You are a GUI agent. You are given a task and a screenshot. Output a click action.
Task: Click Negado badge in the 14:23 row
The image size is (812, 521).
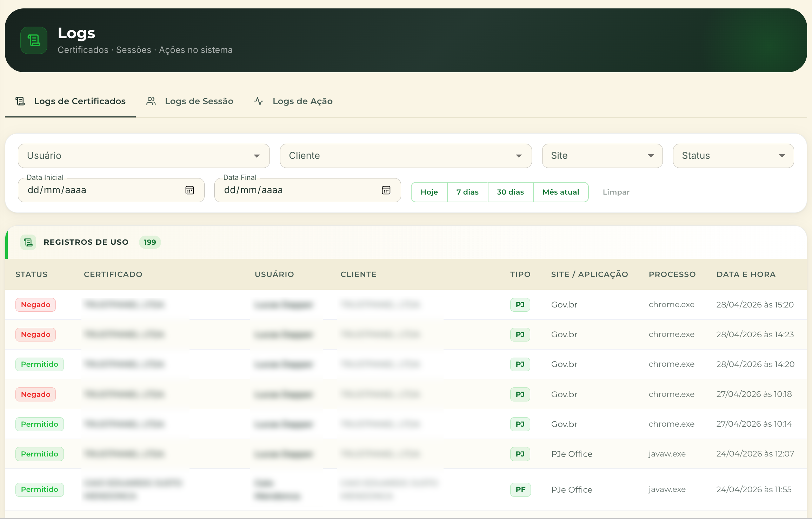pyautogui.click(x=36, y=334)
